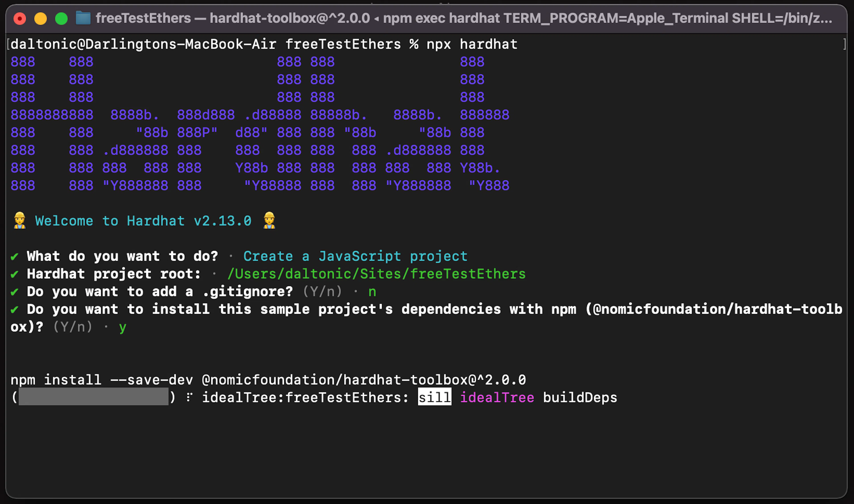Image resolution: width=854 pixels, height=504 pixels.
Task: Click the yellow minimize window button
Action: (x=40, y=18)
